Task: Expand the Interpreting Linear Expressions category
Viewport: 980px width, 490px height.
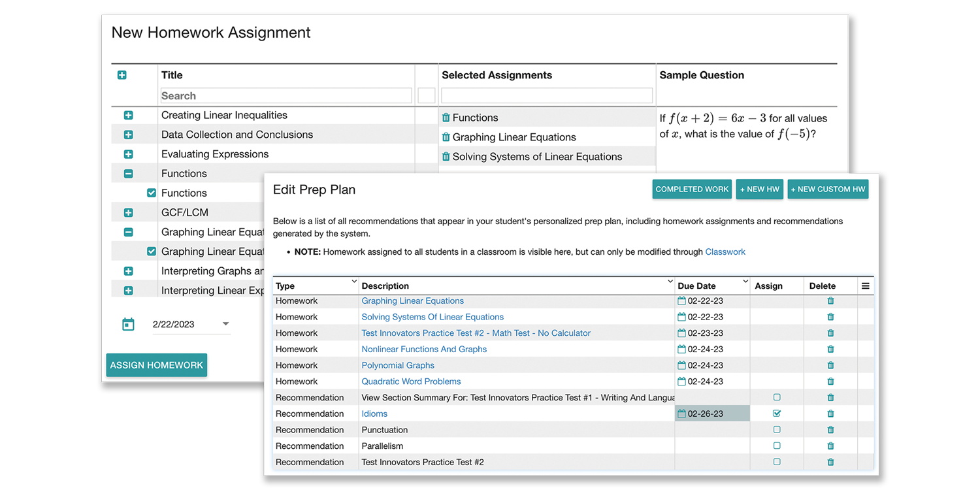Action: tap(128, 291)
